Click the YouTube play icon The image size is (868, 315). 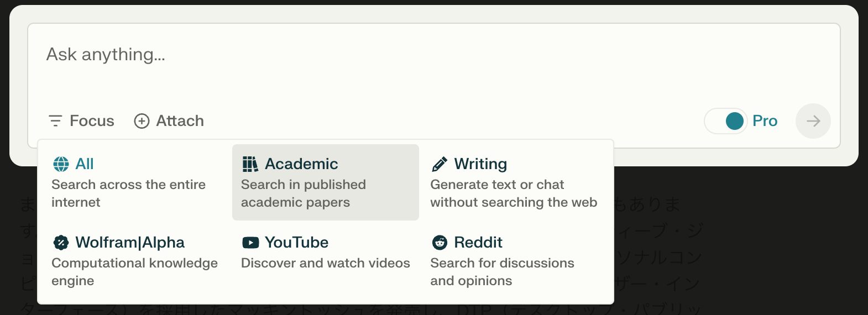click(250, 243)
